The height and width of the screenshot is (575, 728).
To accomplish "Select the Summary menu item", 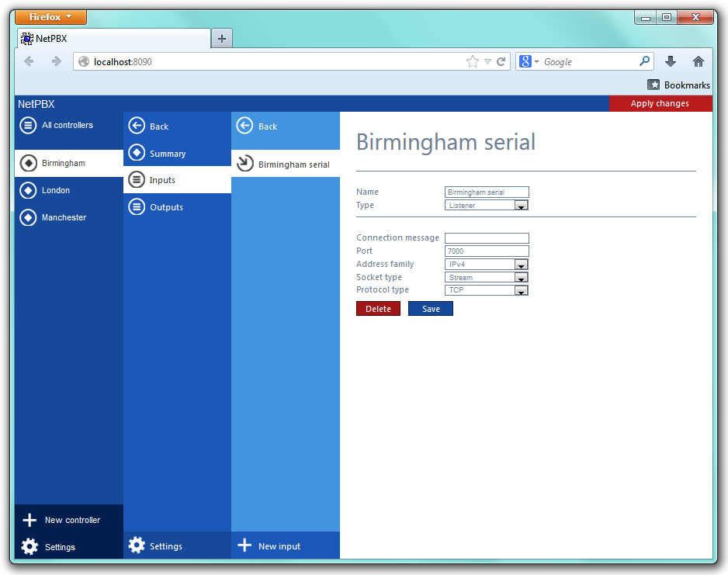I will pyautogui.click(x=167, y=154).
